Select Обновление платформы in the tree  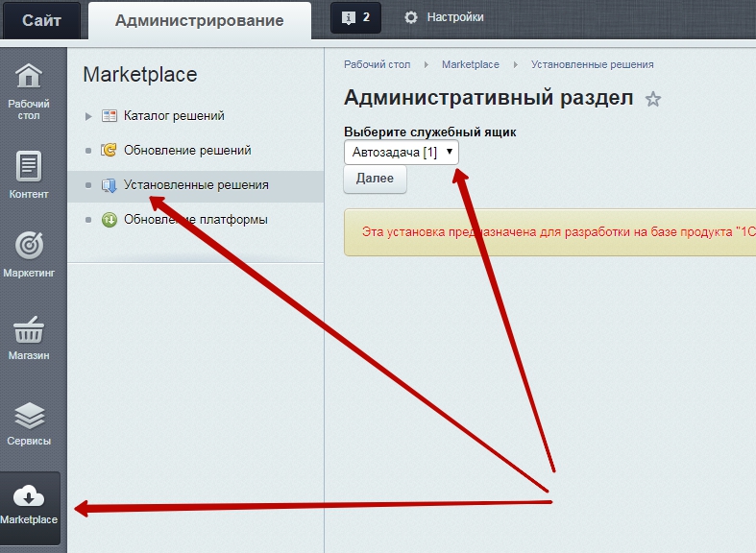click(195, 220)
